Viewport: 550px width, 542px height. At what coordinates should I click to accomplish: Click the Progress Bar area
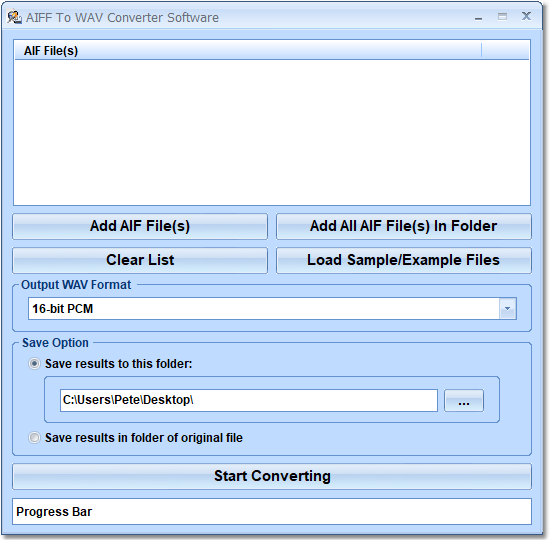272,512
